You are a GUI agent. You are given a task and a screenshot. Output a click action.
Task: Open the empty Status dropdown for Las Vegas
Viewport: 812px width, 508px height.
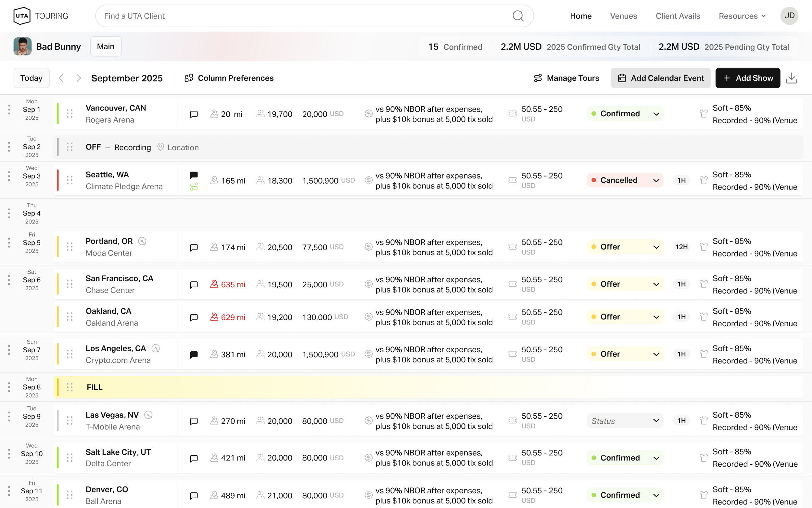coord(625,421)
